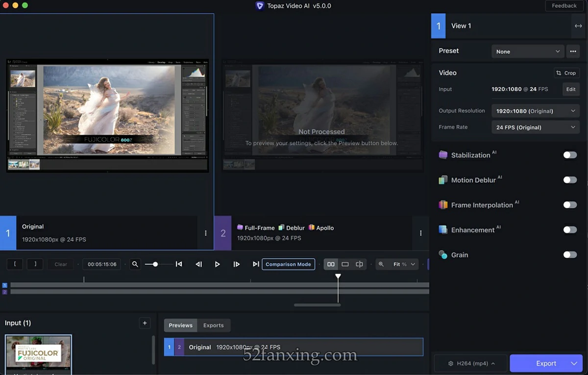The image size is (588, 375).
Task: Click the Frame Interpolation filter icon
Action: tap(443, 205)
